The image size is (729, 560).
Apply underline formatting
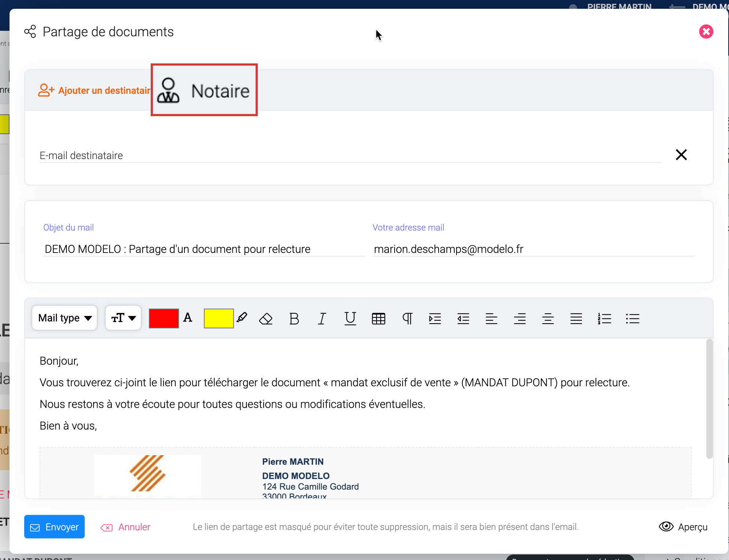coord(350,318)
